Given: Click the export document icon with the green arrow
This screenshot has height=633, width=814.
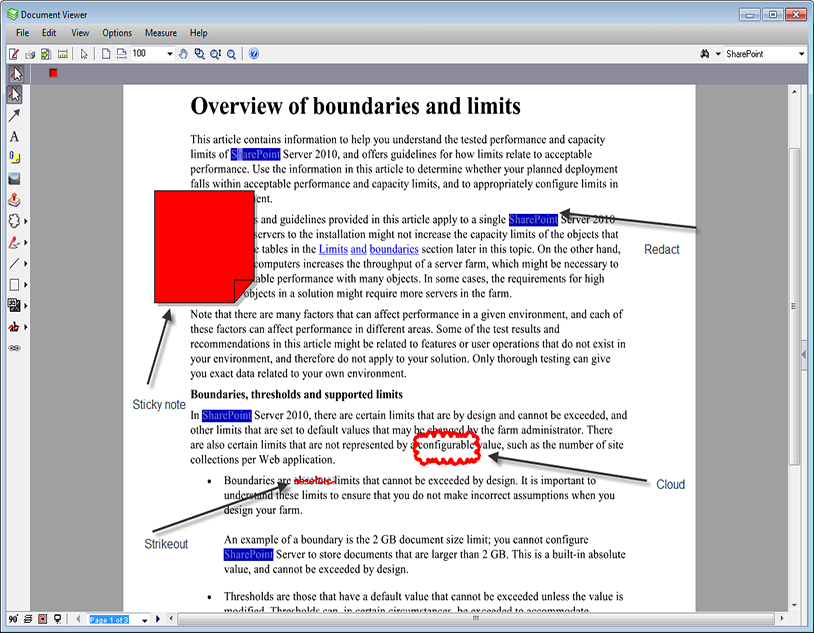Looking at the screenshot, I should click(x=46, y=53).
